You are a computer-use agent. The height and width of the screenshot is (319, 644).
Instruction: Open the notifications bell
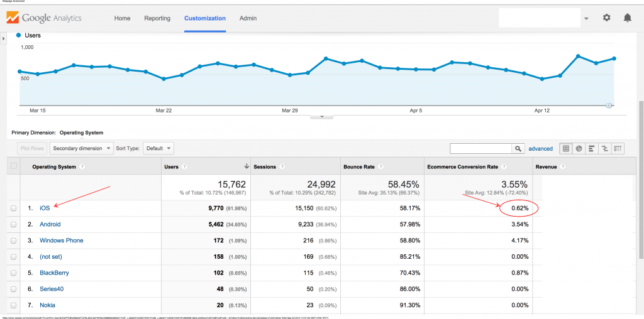pos(628,18)
